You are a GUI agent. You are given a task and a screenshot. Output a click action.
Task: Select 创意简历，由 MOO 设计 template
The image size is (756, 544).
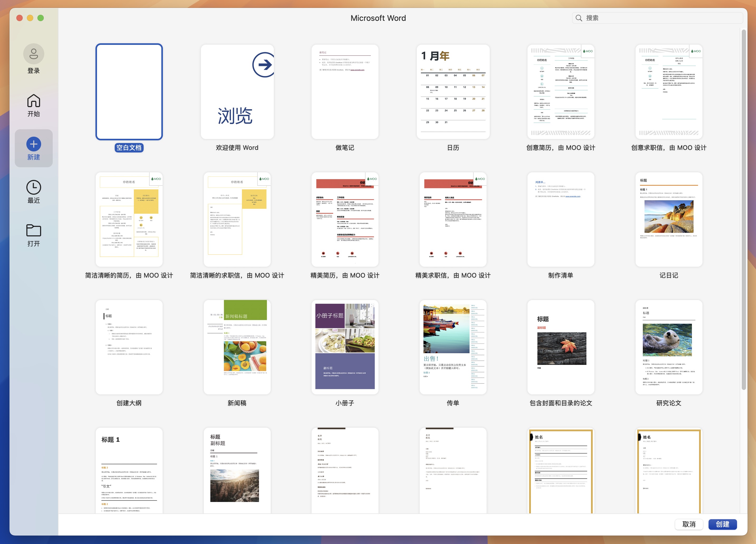[561, 92]
